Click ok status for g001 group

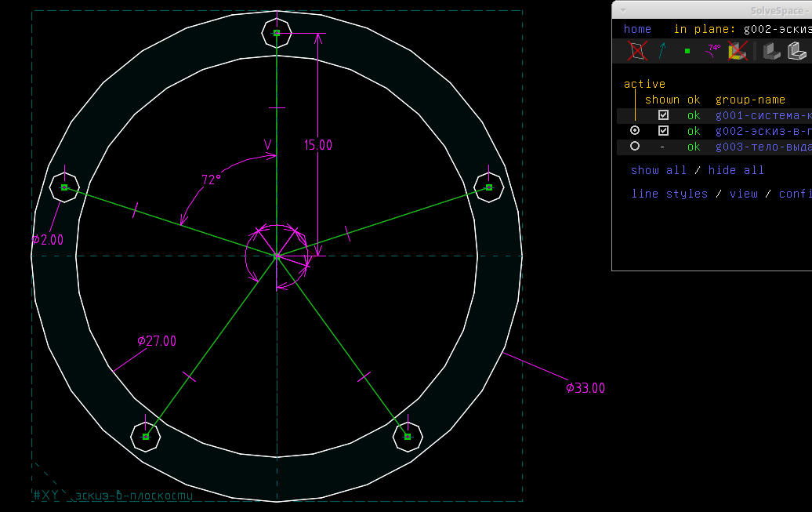694,115
